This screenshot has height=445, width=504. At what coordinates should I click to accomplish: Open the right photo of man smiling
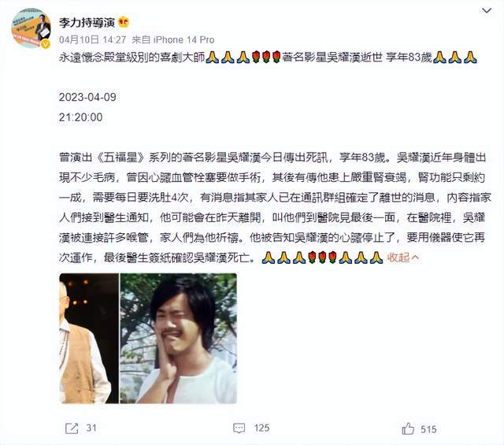tap(179, 338)
